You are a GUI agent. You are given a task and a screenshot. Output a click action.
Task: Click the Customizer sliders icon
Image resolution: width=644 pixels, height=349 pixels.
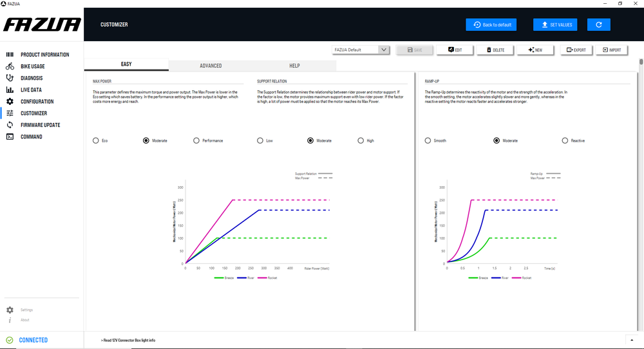10,113
